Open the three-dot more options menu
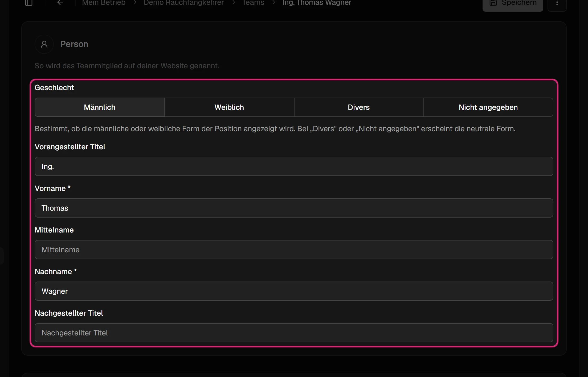Viewport: 588px width, 377px height. pos(557,3)
